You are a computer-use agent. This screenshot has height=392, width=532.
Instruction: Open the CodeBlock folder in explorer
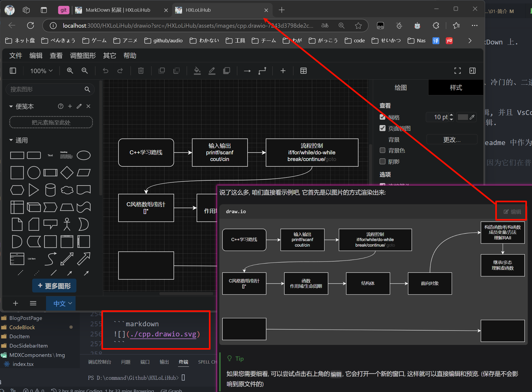22,327
